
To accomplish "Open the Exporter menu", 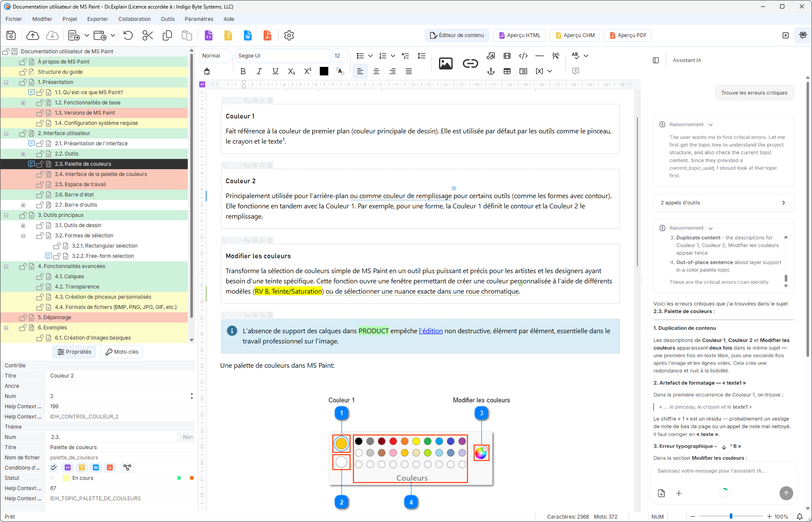I will (x=98, y=19).
